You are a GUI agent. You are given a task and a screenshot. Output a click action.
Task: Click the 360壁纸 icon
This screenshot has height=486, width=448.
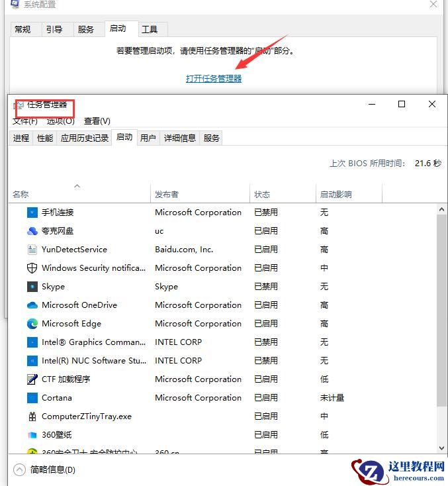click(x=32, y=435)
